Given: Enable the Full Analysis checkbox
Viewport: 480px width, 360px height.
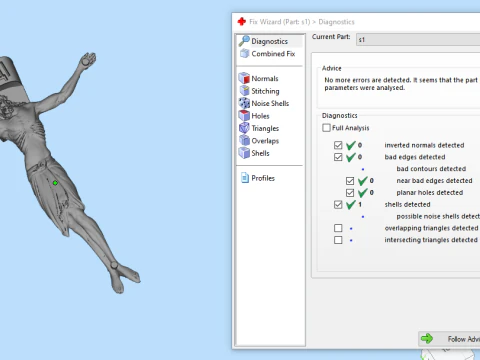Looking at the screenshot, I should point(326,128).
